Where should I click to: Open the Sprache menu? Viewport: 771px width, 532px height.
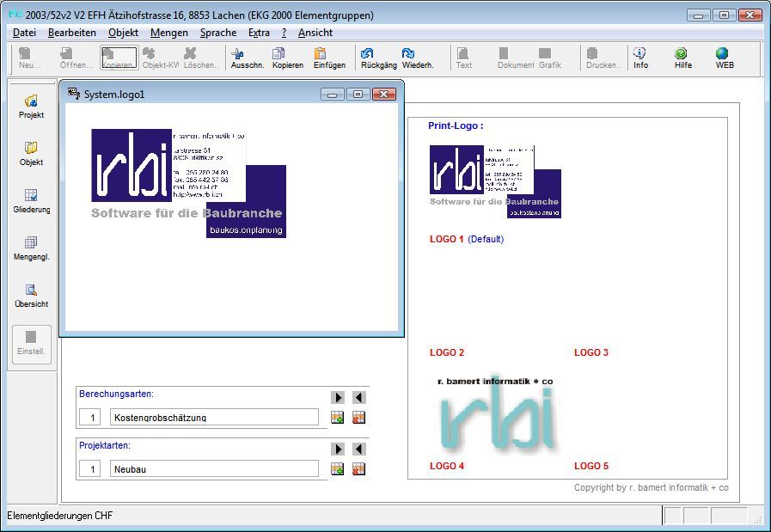pyautogui.click(x=218, y=33)
